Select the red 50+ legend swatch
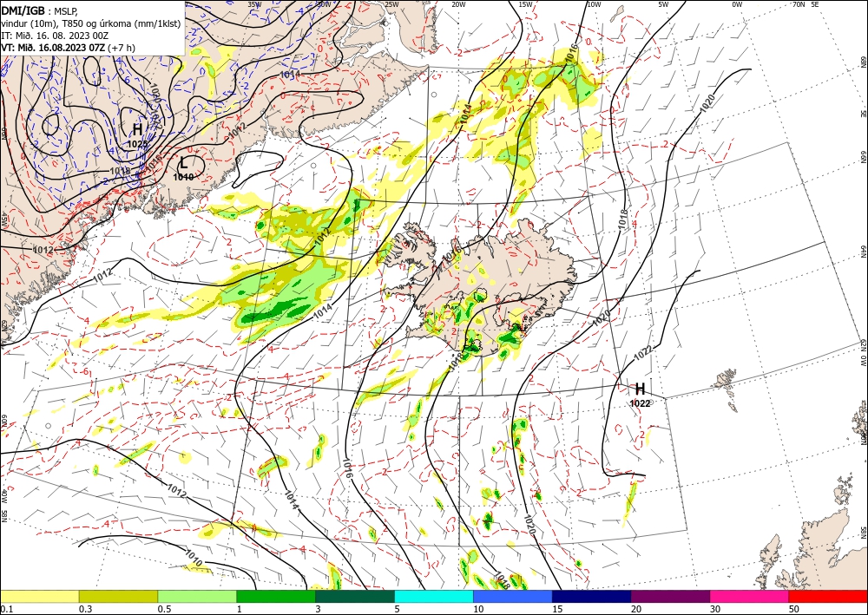The image size is (868, 615). 828,596
